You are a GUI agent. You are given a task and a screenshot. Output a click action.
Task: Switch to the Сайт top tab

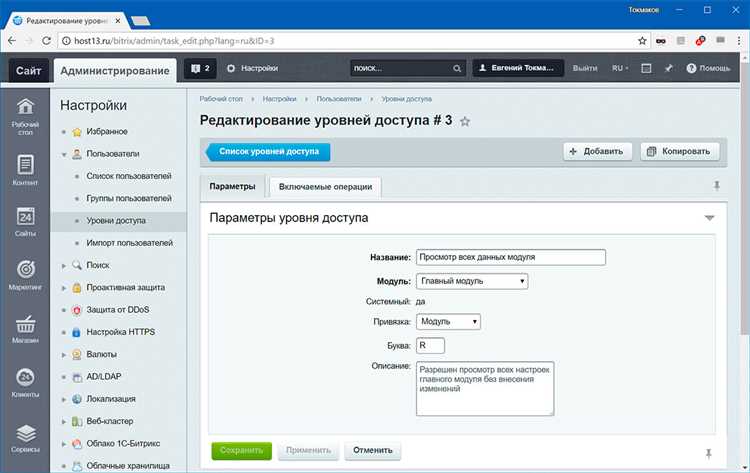click(29, 71)
